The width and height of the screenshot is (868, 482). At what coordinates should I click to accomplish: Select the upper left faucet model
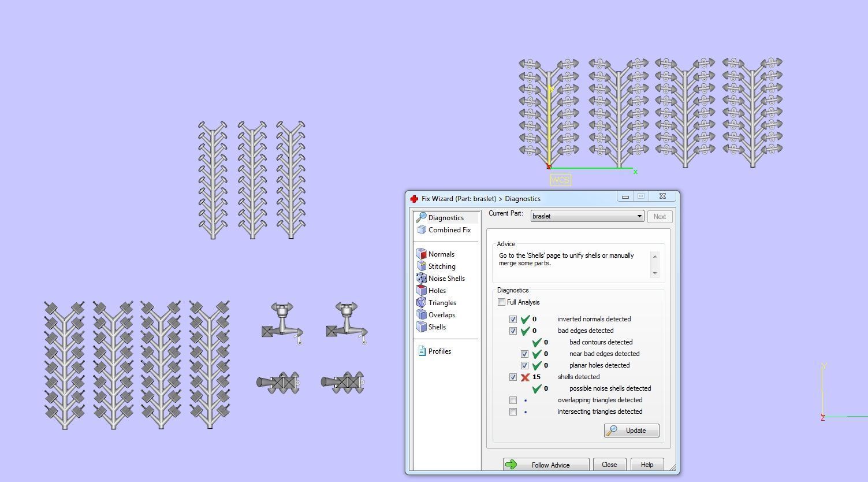click(282, 323)
